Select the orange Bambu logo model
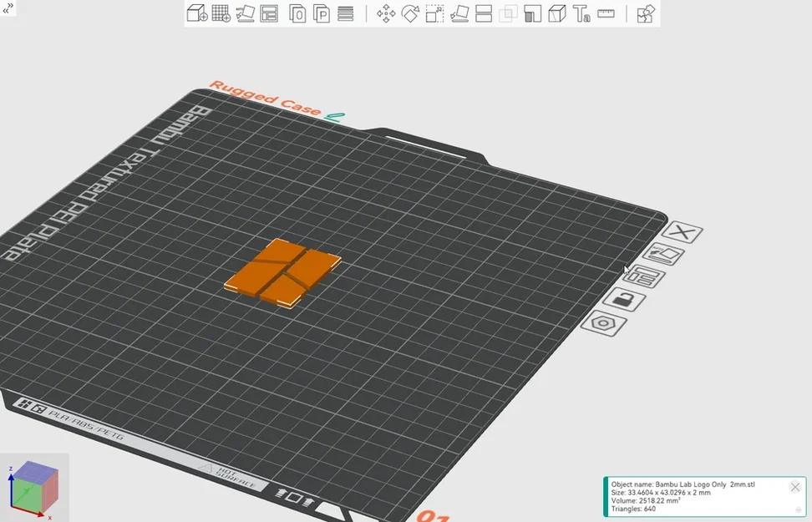This screenshot has width=812, height=522. 282,273
